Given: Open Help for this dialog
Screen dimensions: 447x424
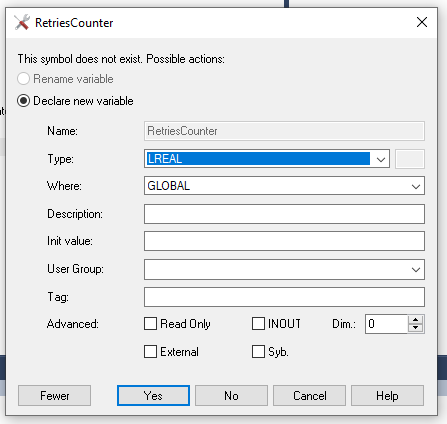Looking at the screenshot, I should (387, 396).
